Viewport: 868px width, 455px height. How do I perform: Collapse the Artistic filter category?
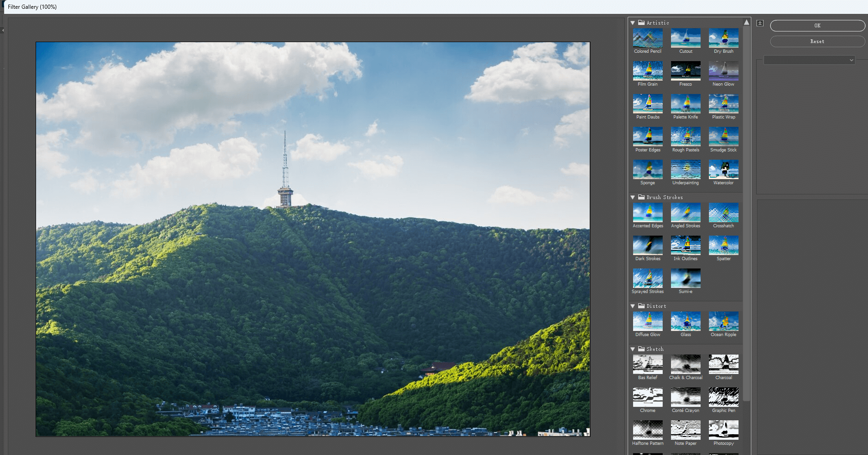(x=633, y=22)
